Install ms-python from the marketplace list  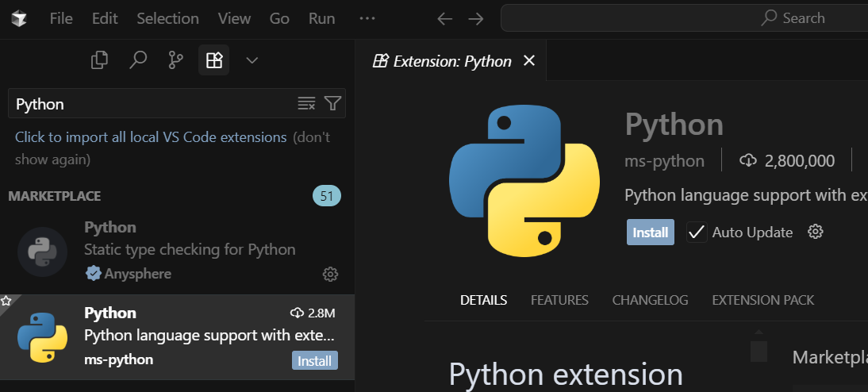click(x=314, y=361)
